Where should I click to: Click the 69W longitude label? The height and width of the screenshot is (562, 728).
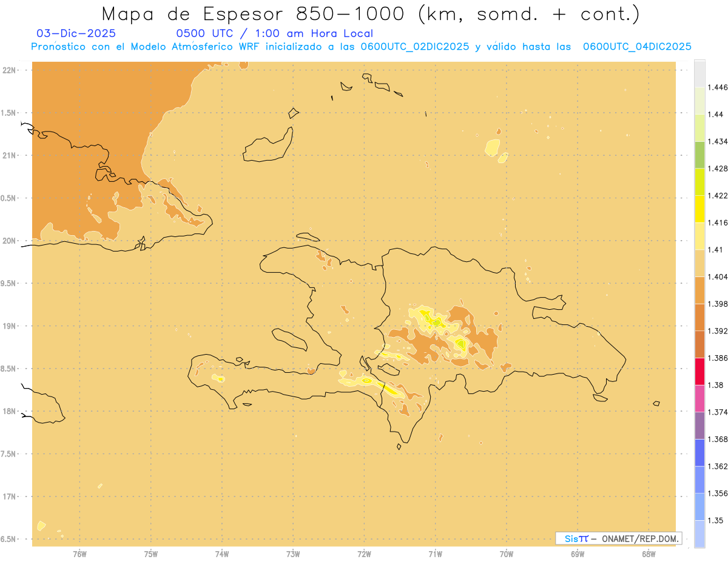tap(578, 554)
